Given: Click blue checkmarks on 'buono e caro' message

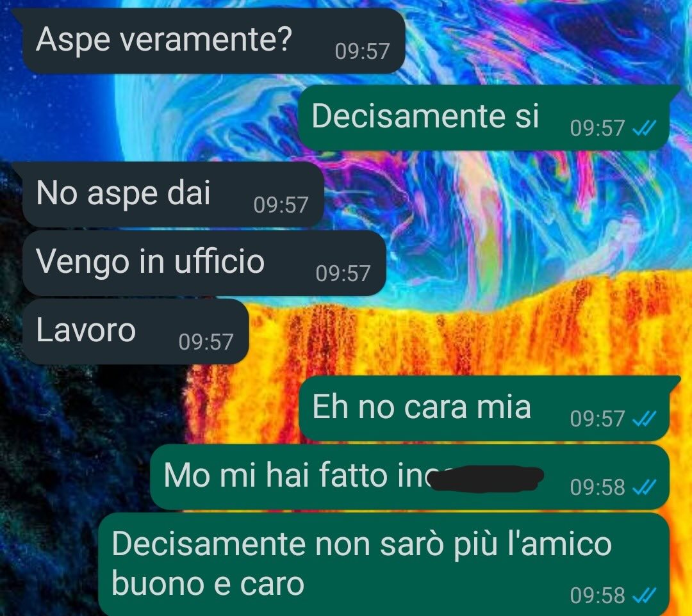Looking at the screenshot, I should coord(645,596).
